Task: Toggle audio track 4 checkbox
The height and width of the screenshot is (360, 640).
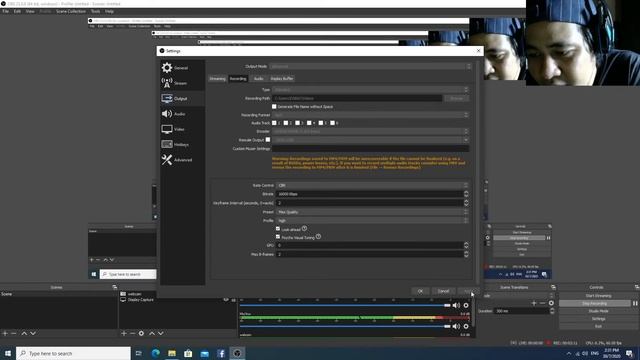Action: (x=309, y=123)
